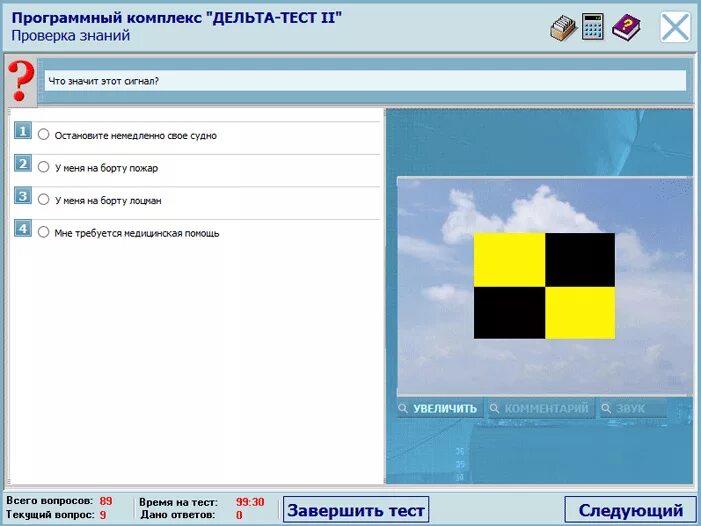Click the number 2 answer badge
The image size is (701, 526).
[23, 164]
